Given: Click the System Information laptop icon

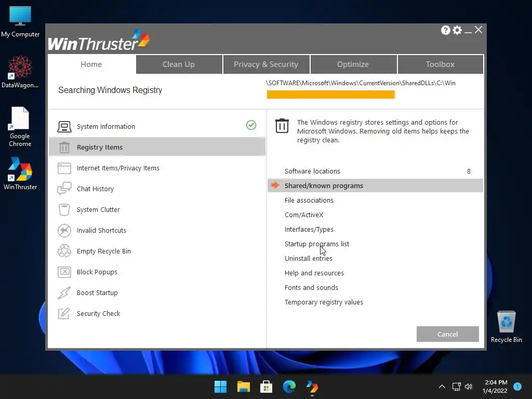Looking at the screenshot, I should pos(64,127).
